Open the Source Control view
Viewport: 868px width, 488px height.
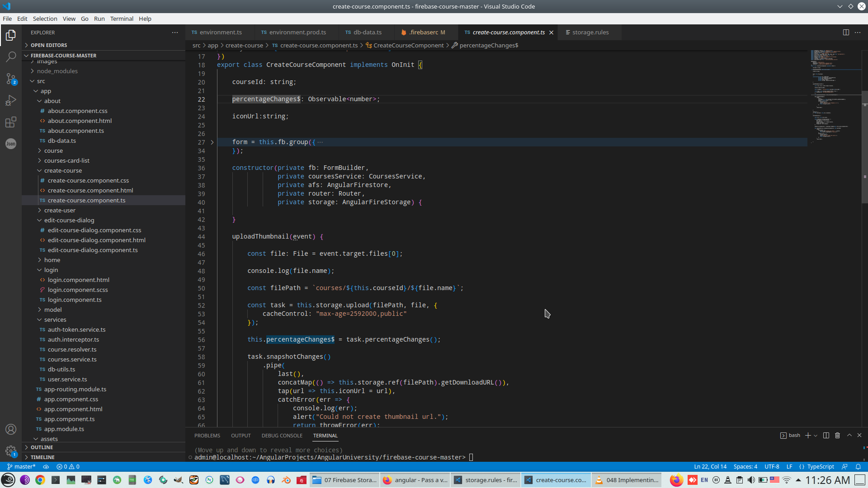click(11, 79)
